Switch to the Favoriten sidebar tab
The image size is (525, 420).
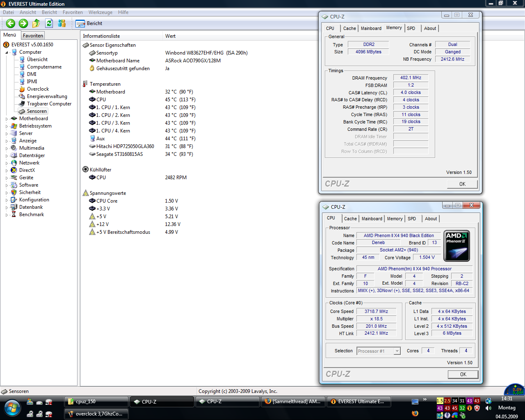tap(33, 36)
